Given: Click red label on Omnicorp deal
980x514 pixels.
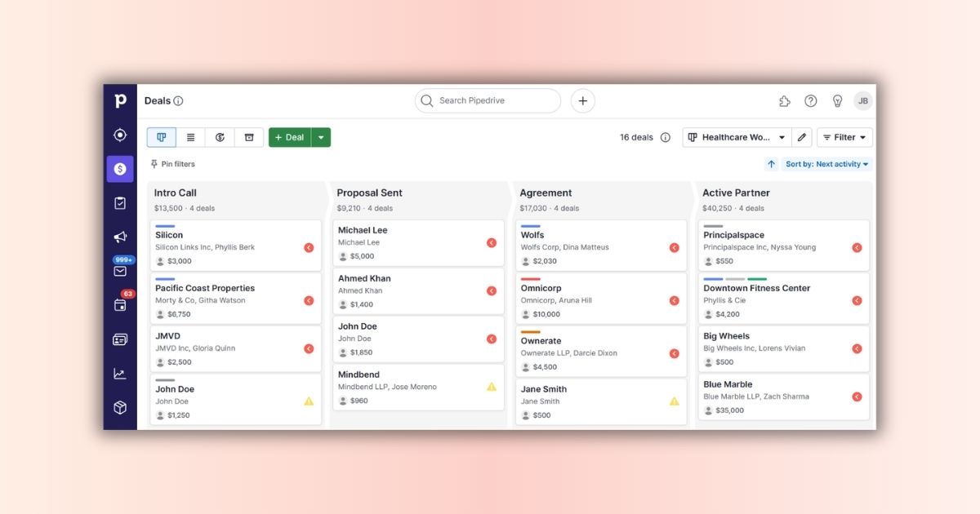Looking at the screenshot, I should click(531, 279).
